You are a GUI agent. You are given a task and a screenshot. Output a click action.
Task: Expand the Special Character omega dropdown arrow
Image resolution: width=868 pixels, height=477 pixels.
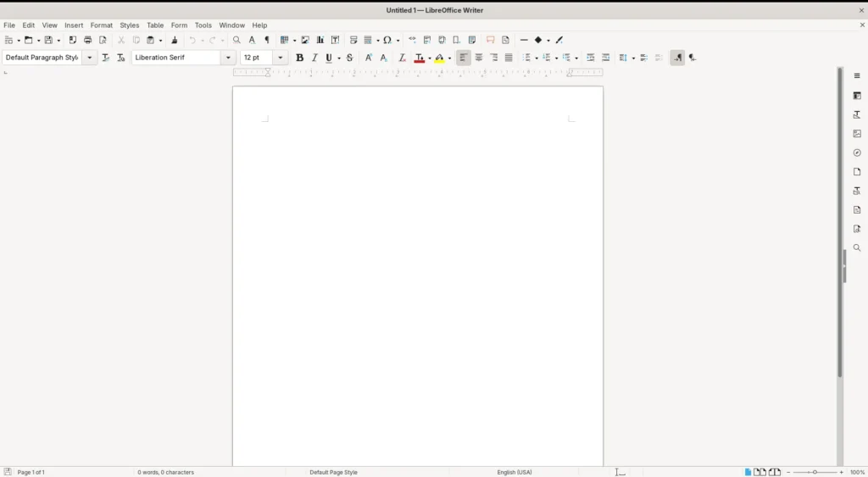point(398,41)
